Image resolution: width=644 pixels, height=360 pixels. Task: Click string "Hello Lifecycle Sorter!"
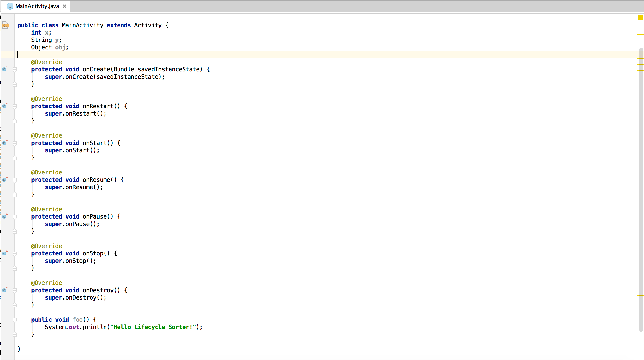coord(153,327)
